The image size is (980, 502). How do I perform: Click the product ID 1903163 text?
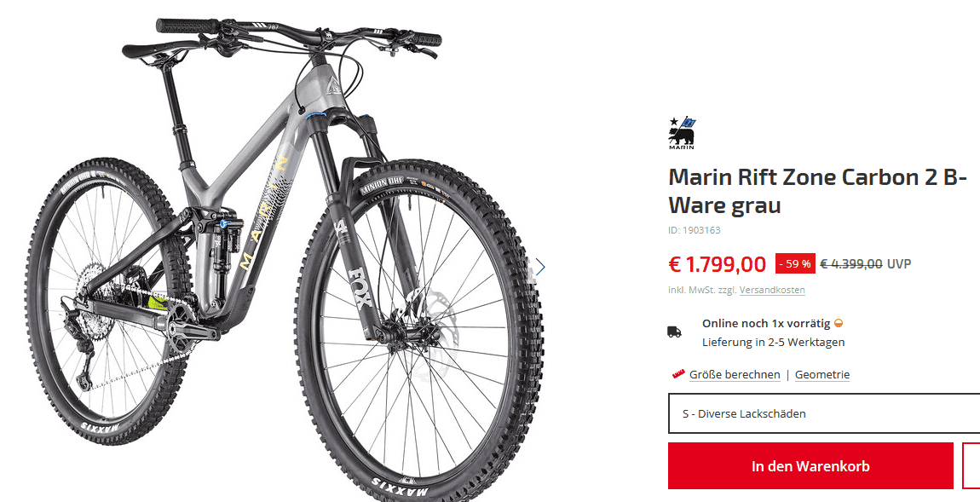click(x=695, y=230)
